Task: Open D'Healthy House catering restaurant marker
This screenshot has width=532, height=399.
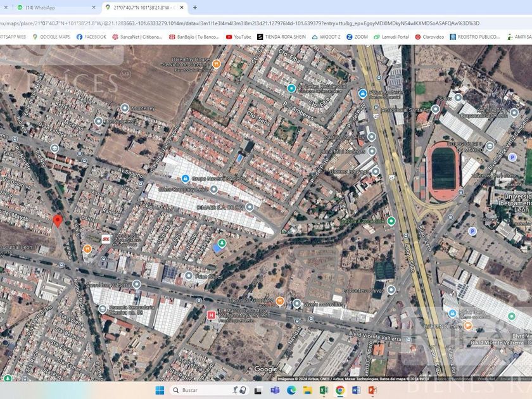Action: [x=216, y=63]
